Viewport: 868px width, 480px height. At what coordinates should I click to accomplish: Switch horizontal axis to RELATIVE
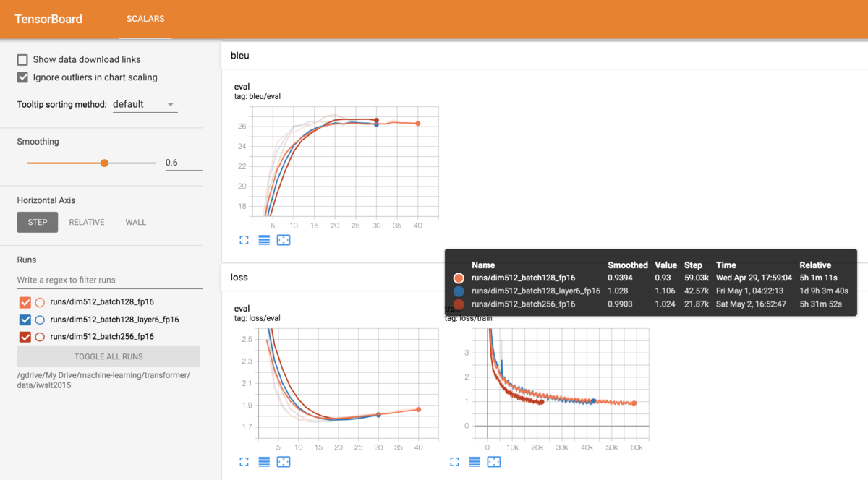point(87,222)
